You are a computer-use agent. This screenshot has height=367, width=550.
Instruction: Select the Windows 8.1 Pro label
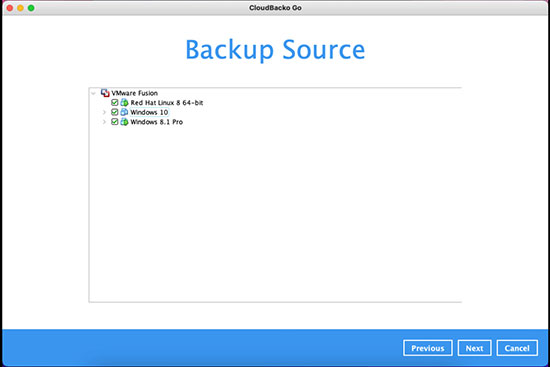click(x=156, y=122)
